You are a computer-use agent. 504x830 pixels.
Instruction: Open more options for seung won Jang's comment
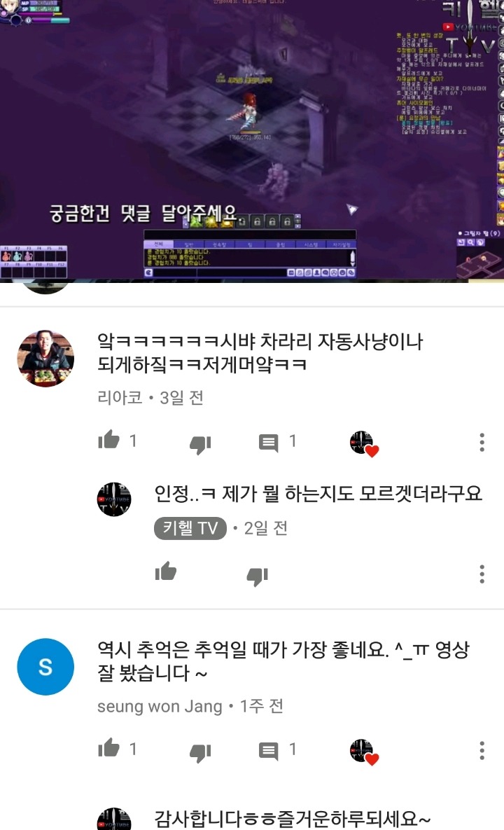click(482, 750)
